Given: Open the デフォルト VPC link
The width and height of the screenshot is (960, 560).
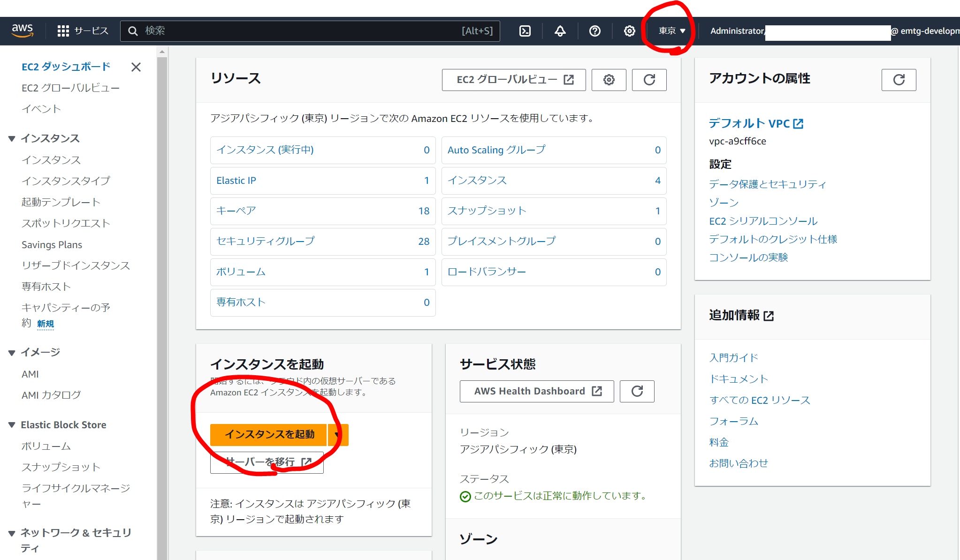Looking at the screenshot, I should click(x=756, y=123).
